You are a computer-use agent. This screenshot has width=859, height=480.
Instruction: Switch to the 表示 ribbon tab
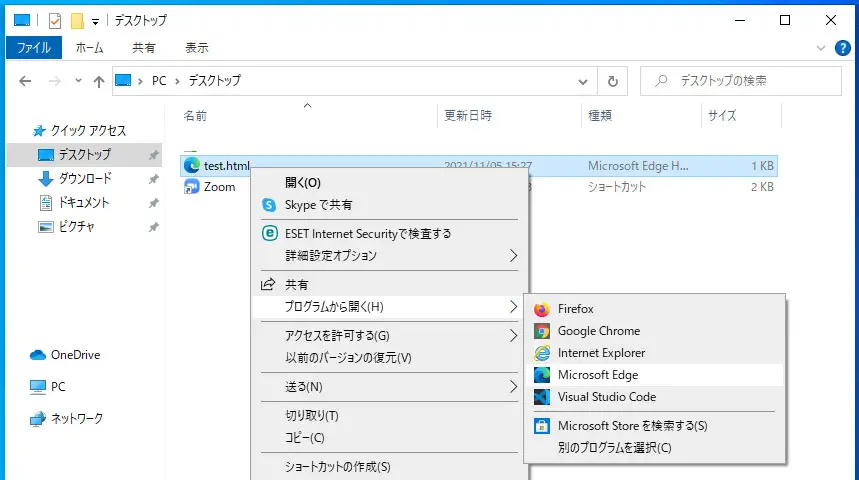pyautogui.click(x=197, y=48)
